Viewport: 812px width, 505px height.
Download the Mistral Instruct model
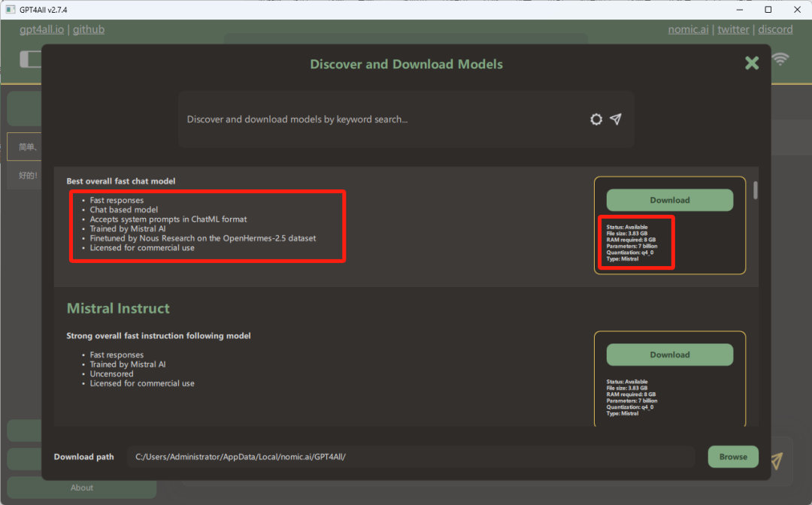[x=670, y=355]
